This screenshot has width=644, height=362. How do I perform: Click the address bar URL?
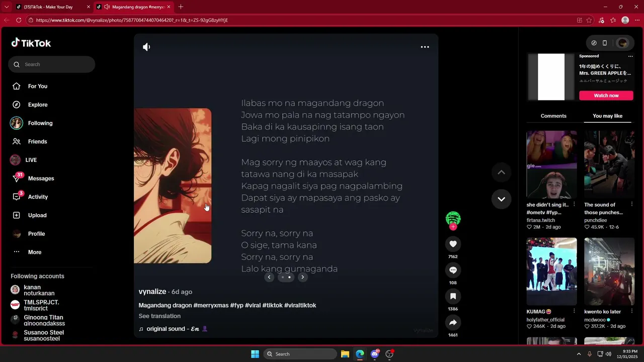(132, 20)
